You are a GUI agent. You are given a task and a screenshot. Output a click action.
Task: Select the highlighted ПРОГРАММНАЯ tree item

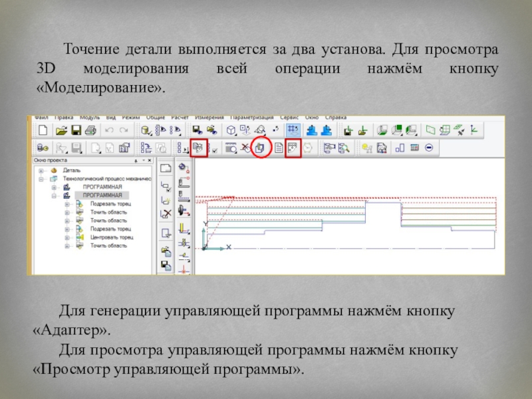[102, 196]
